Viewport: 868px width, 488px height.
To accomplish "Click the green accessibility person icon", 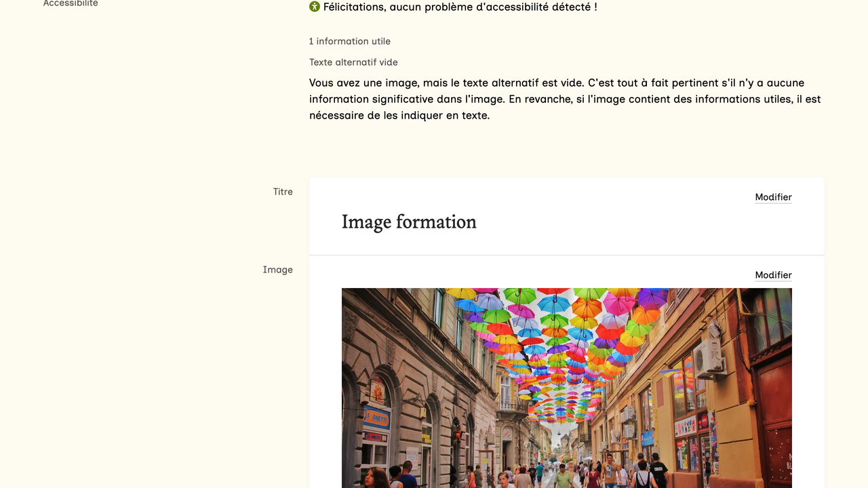I will click(x=315, y=7).
